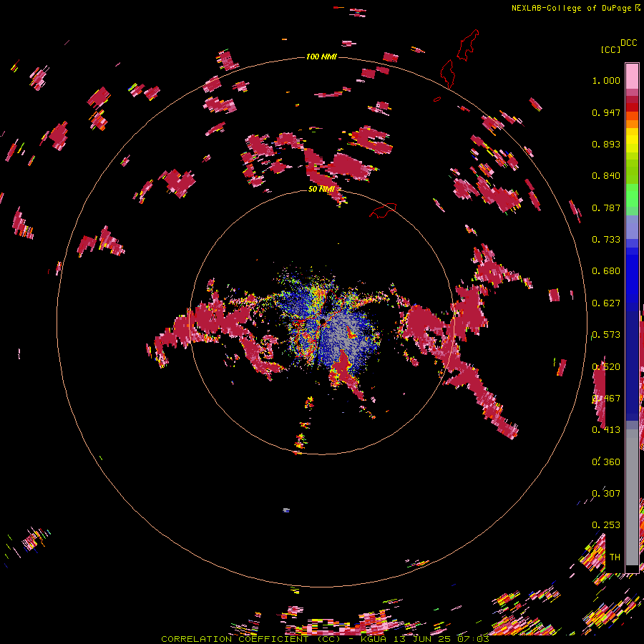Select the 0.680 scale value
This screenshot has width=644, height=644.
click(606, 271)
